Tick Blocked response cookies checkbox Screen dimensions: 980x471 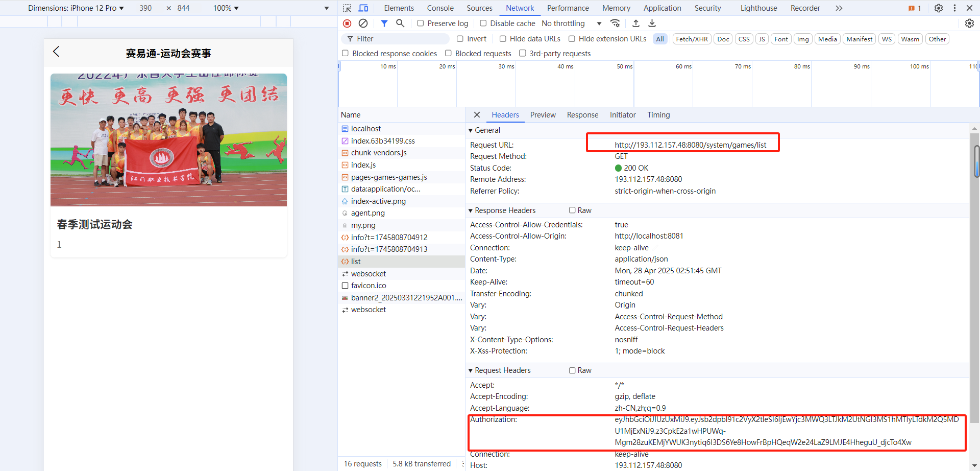tap(345, 53)
